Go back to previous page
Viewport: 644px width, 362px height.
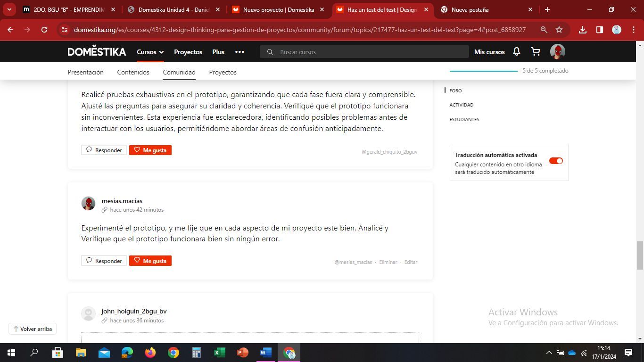(x=10, y=30)
